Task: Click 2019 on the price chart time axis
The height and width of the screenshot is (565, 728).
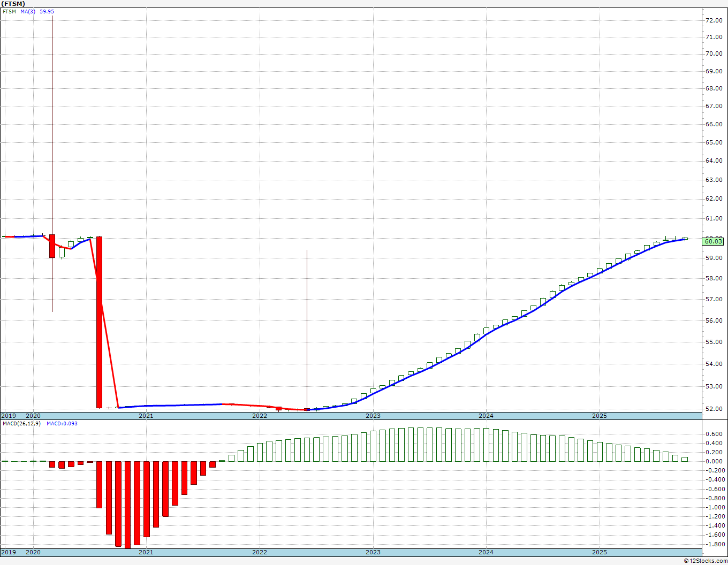Action: pos(9,416)
